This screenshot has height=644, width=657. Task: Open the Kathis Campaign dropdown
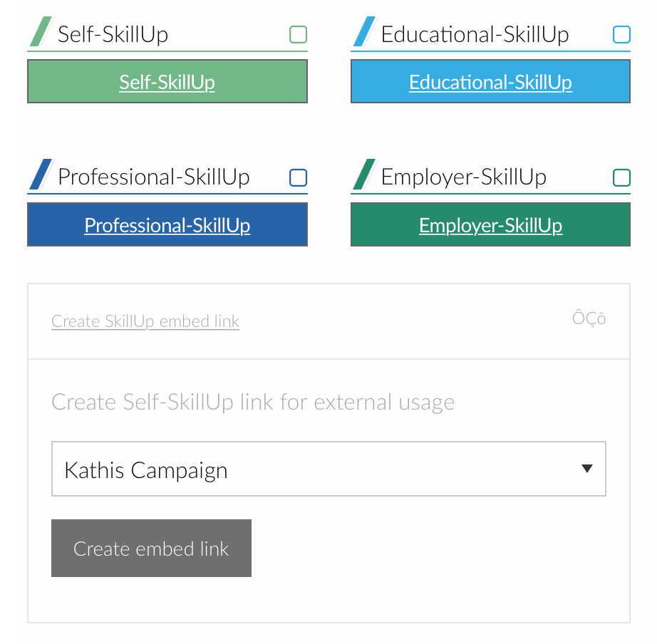[x=328, y=469]
